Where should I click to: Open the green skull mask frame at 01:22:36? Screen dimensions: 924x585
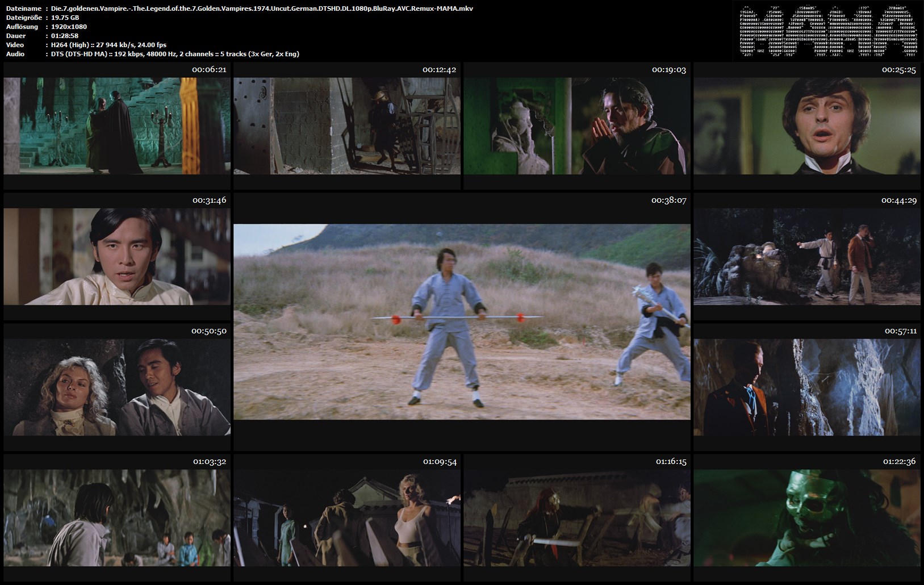tap(807, 518)
